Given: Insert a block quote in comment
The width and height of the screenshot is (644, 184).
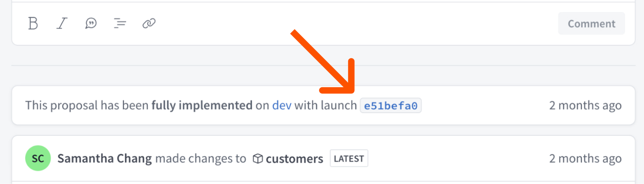Looking at the screenshot, I should 91,23.
